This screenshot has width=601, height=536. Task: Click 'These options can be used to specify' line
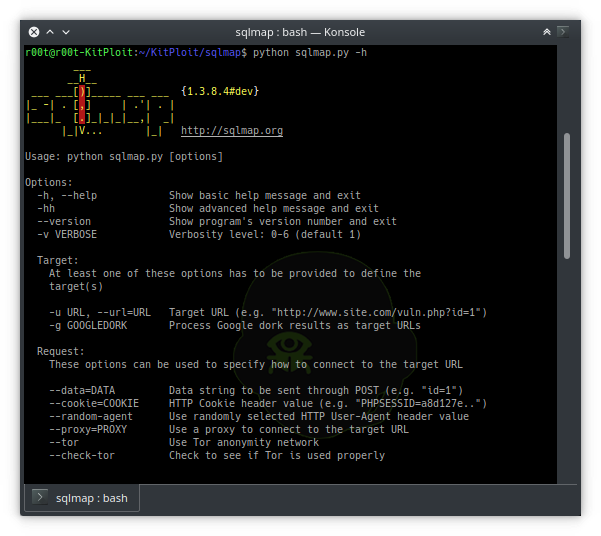256,364
